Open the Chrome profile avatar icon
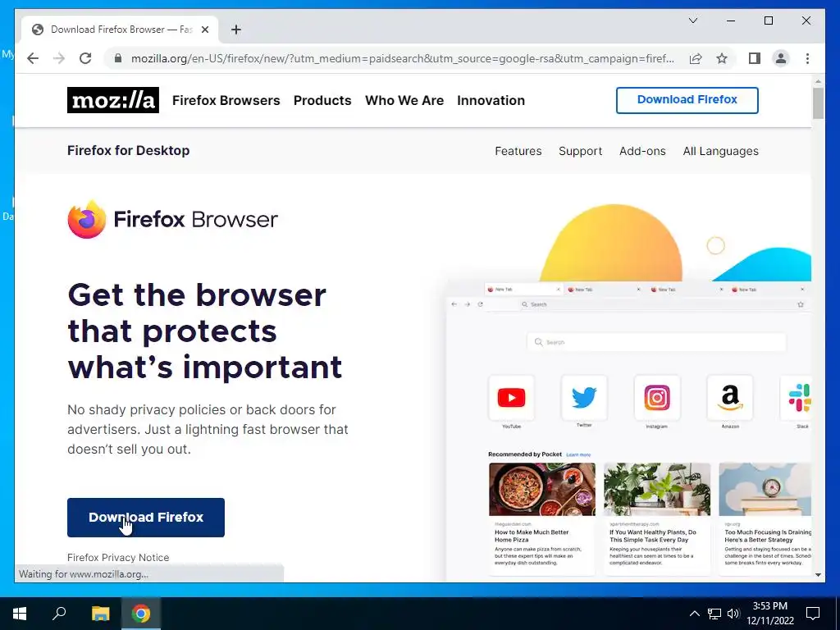 click(781, 58)
